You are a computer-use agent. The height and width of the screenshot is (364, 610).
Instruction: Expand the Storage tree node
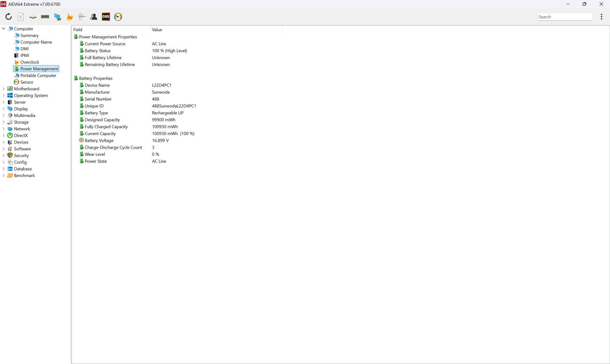tap(4, 122)
